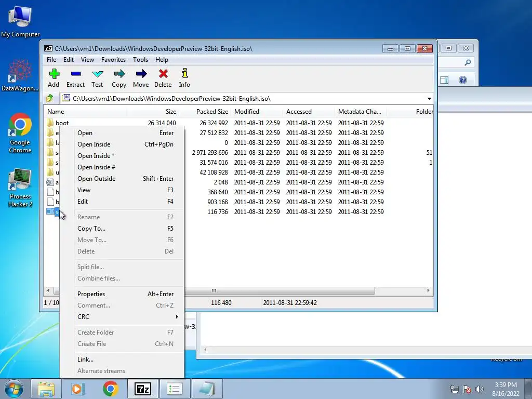532x399 pixels.
Task: Sort by Accessed column header
Action: [x=309, y=112]
